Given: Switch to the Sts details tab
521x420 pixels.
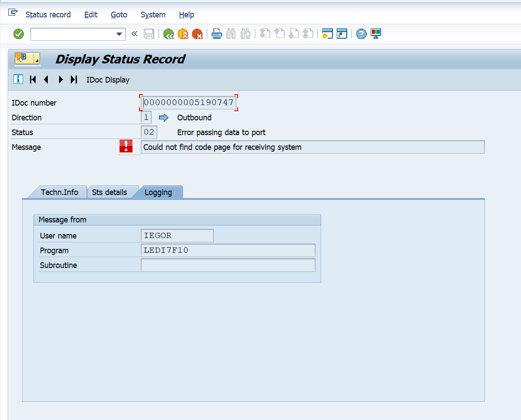Looking at the screenshot, I should point(110,192).
